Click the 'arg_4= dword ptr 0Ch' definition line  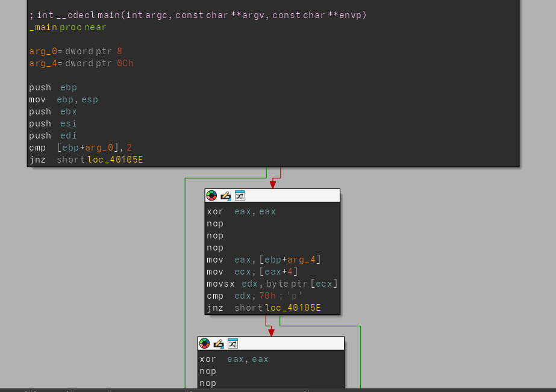(x=81, y=63)
